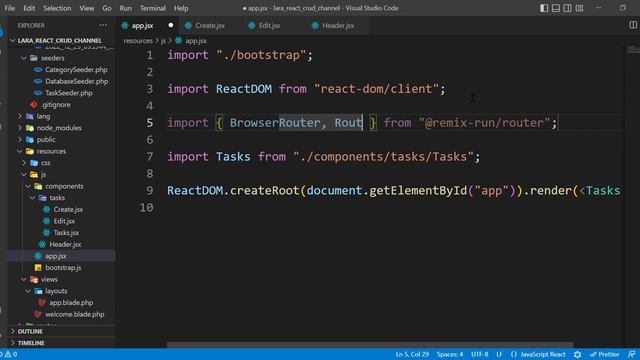Click split editor right icon

point(633,25)
